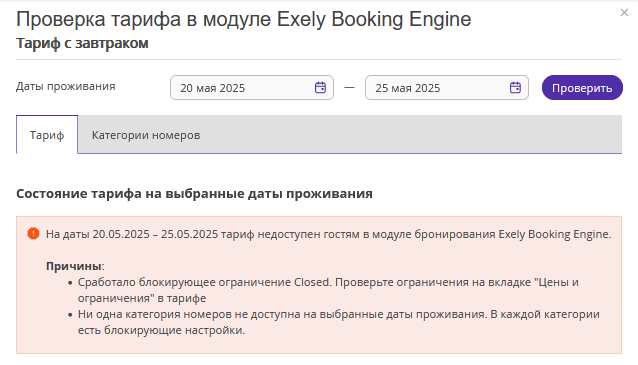Click the Причины label in alert
The width and height of the screenshot is (638, 365).
coord(75,266)
